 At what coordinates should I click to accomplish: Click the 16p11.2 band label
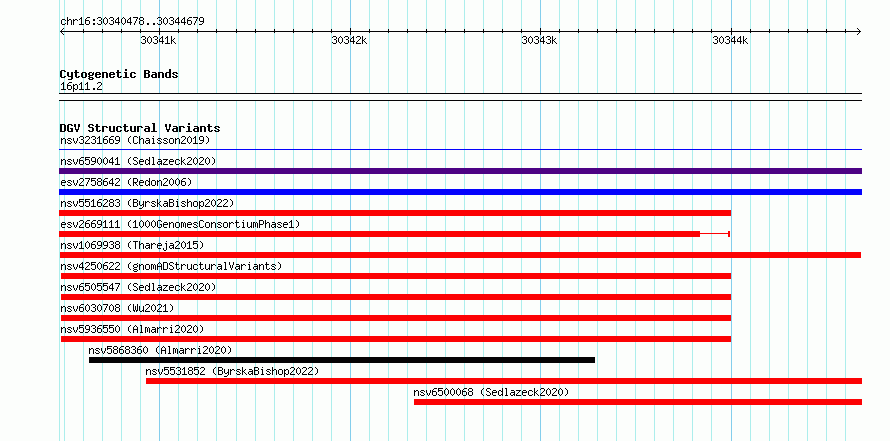(81, 87)
